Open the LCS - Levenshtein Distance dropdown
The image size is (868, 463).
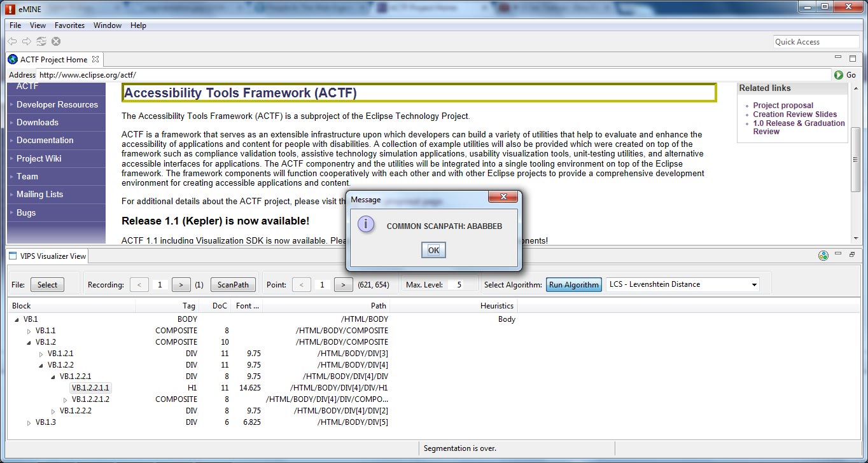tap(755, 284)
